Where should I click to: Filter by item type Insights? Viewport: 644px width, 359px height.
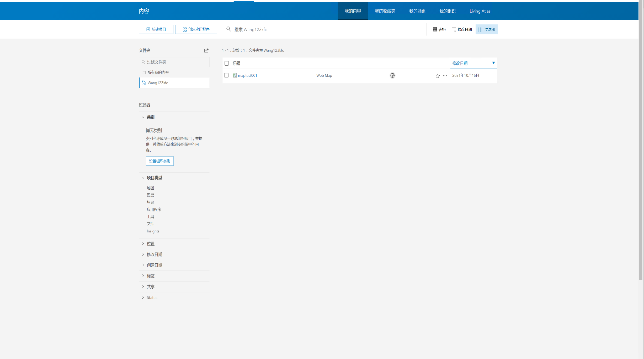(x=153, y=231)
